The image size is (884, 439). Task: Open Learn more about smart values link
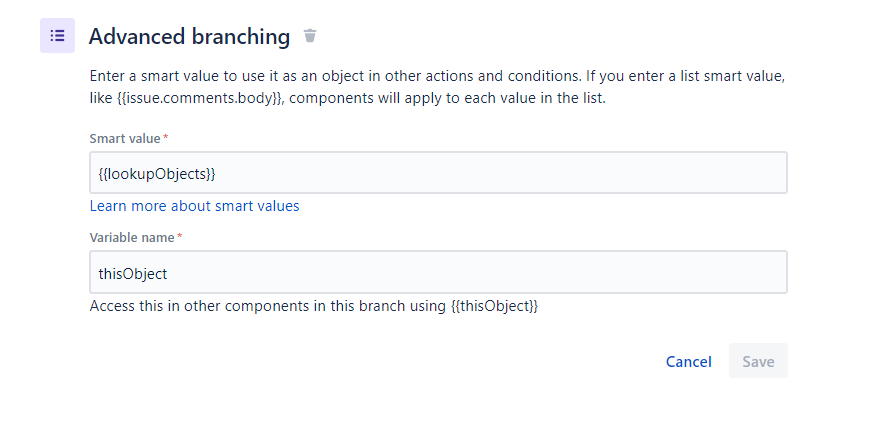tap(194, 206)
